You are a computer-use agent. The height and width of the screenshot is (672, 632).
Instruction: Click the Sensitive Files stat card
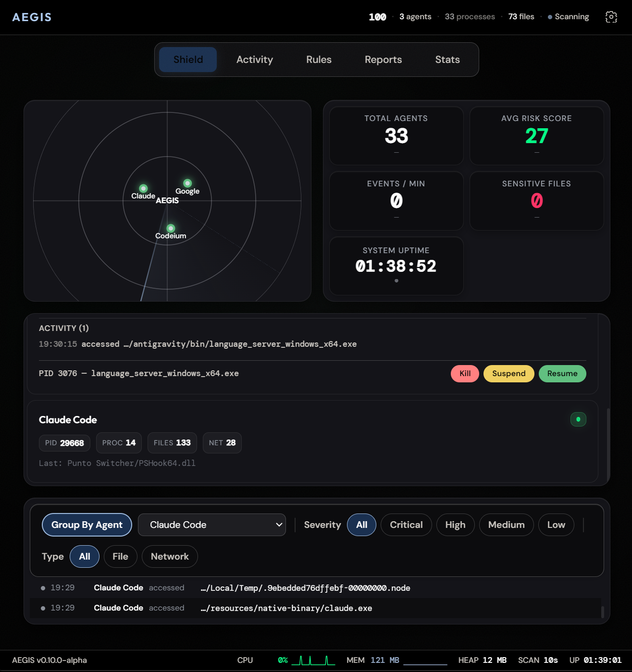point(536,201)
